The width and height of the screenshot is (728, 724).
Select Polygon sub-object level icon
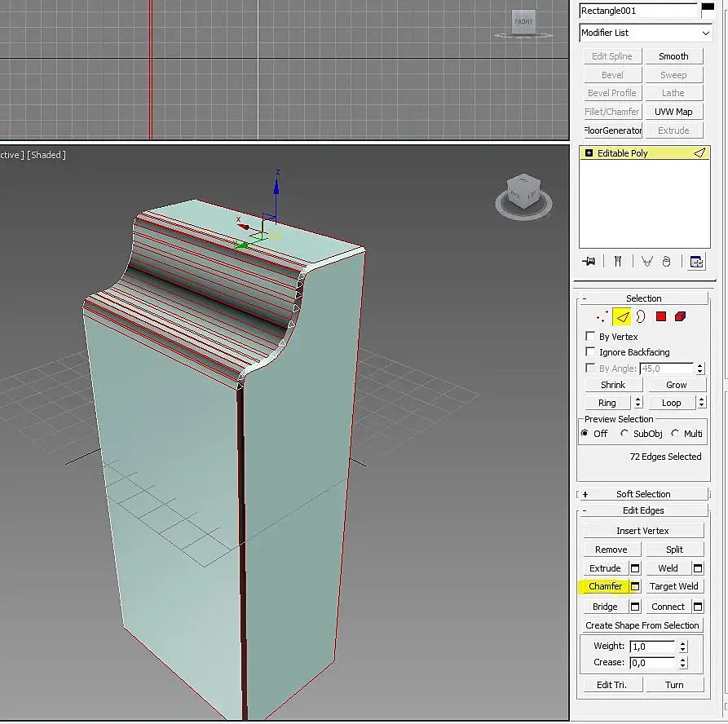[x=661, y=316]
